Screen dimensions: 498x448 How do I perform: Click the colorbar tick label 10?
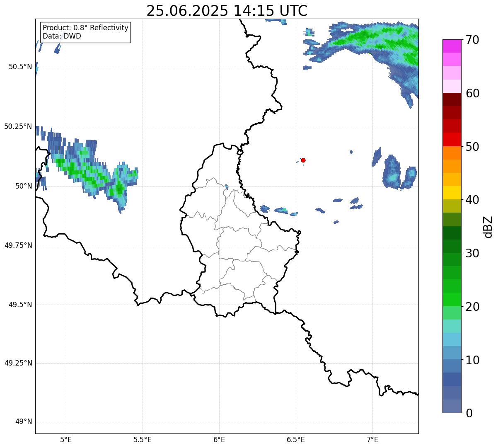[x=472, y=360]
